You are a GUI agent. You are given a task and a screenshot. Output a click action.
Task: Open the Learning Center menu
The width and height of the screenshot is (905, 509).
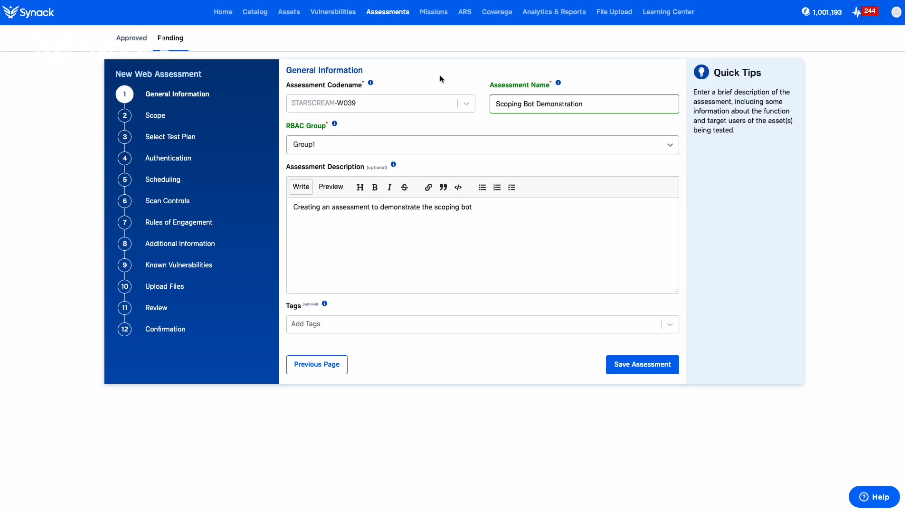click(668, 12)
